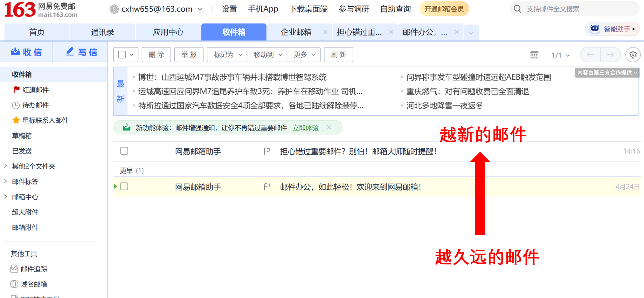Open news headline 河北多地降雪一夜返冬
Screen dimensions: 644x298
click(x=445, y=106)
